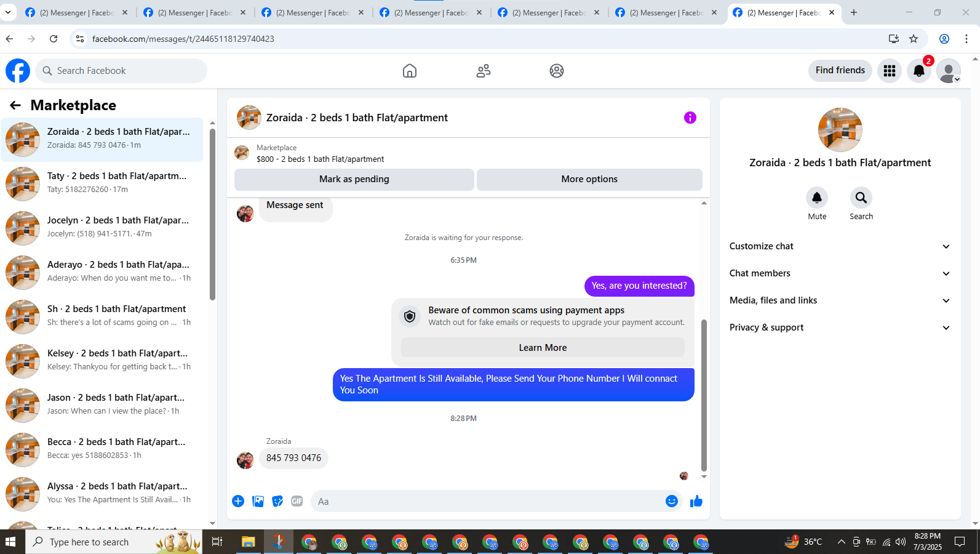
Task: Click the conversation list scrollbar
Action: [x=212, y=214]
